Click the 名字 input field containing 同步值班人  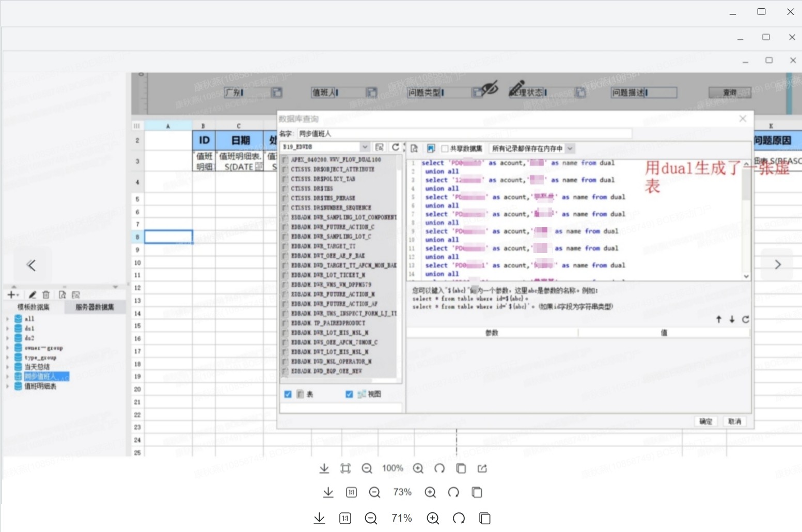463,134
